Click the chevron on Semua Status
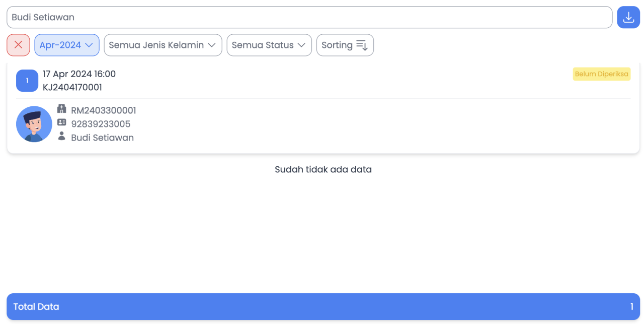 [301, 45]
